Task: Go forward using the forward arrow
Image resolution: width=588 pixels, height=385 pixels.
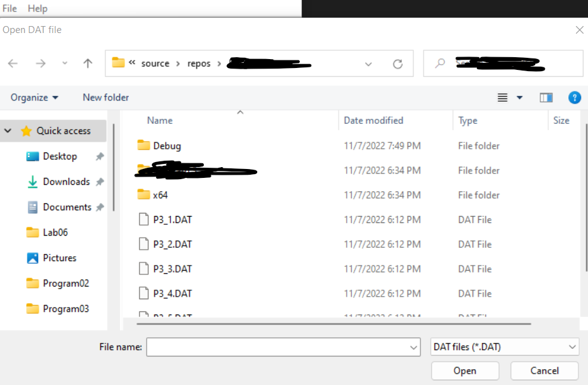Action: (41, 64)
